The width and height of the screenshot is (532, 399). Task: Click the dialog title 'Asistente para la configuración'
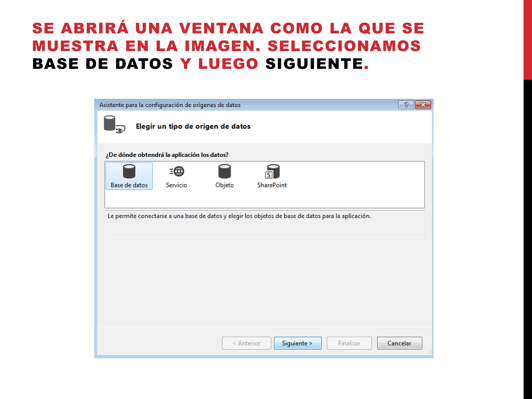point(170,105)
